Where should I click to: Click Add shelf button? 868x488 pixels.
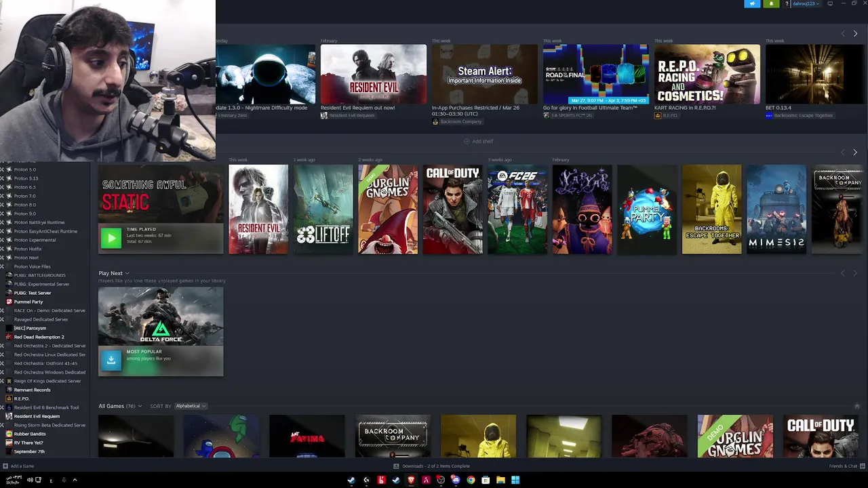pyautogui.click(x=479, y=141)
